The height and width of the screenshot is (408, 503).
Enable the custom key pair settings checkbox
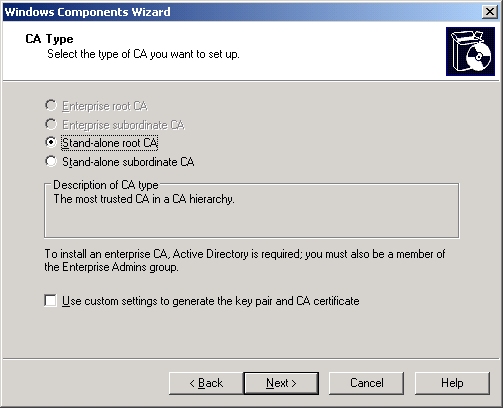point(50,300)
